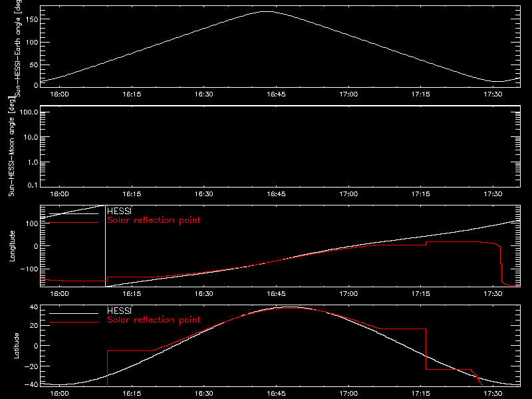Click the 150 tick in the Earth angle plot
The width and height of the screenshot is (532, 399).
tap(31, 19)
